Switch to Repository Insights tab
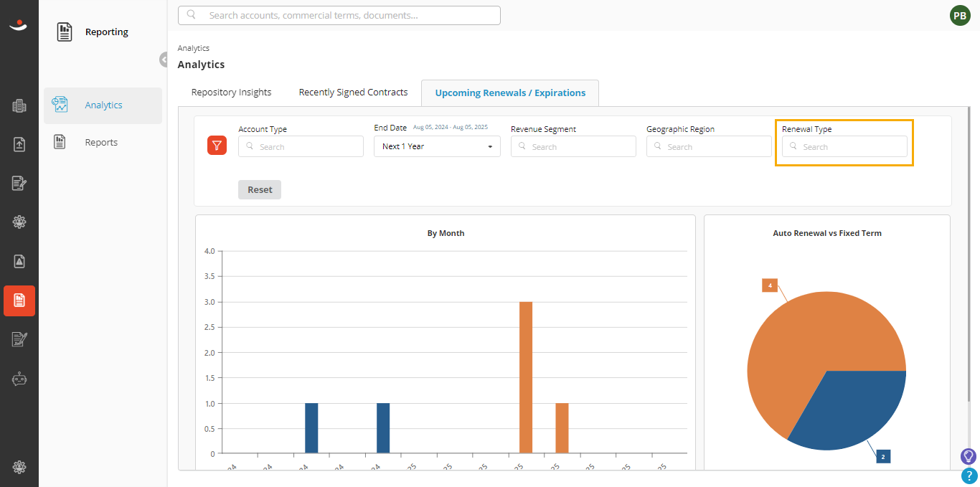980x487 pixels. [231, 93]
